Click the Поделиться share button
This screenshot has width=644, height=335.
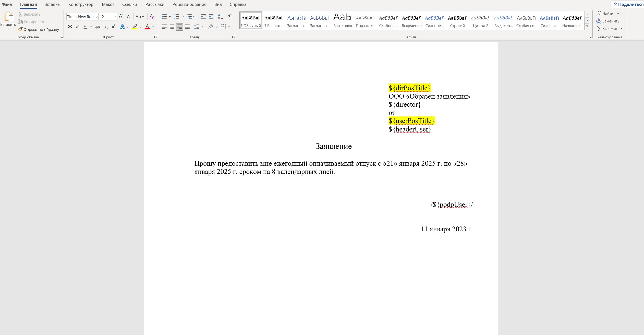[628, 4]
